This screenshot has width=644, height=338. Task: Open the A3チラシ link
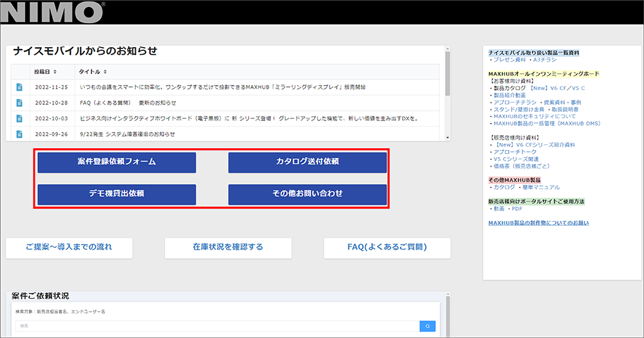click(545, 59)
